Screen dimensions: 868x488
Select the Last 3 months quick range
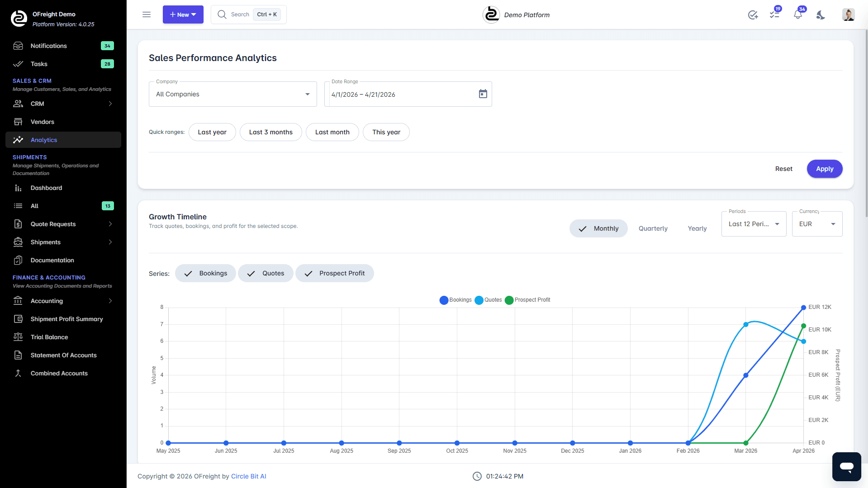(270, 132)
